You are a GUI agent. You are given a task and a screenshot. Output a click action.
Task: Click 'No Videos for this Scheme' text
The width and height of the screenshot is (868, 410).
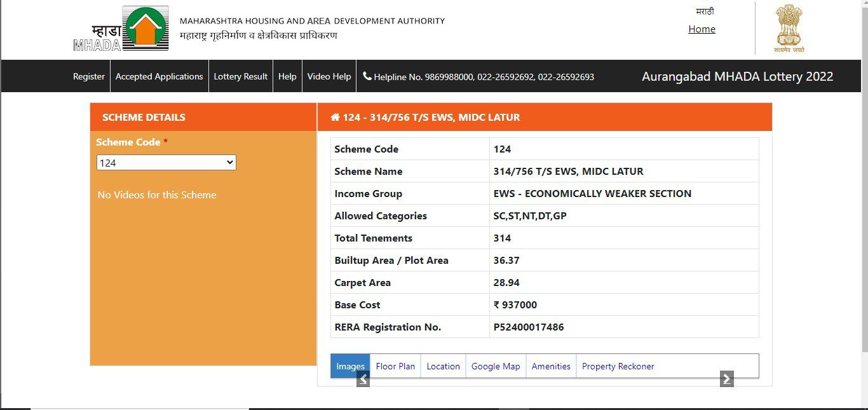[x=157, y=195]
